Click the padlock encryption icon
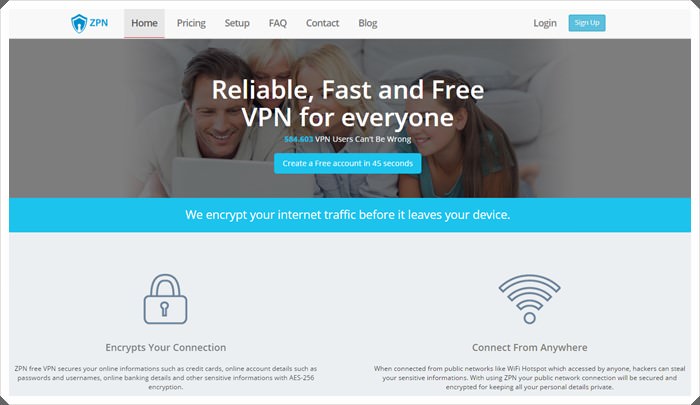Viewport: 700px width, 405px height. pyautogui.click(x=165, y=299)
